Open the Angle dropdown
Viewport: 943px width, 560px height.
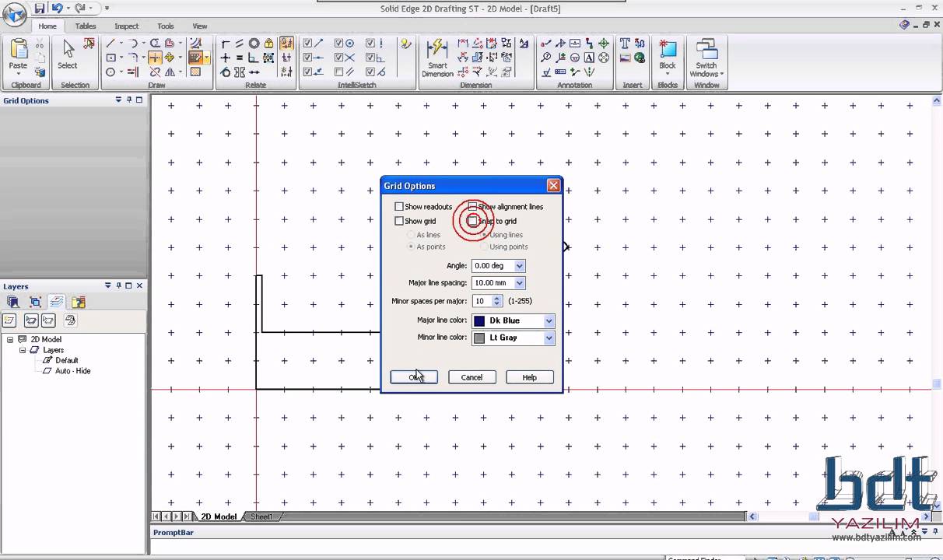pyautogui.click(x=520, y=266)
